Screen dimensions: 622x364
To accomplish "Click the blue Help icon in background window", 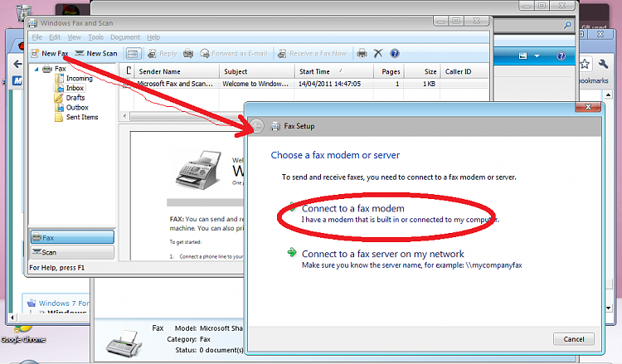I will [x=561, y=56].
